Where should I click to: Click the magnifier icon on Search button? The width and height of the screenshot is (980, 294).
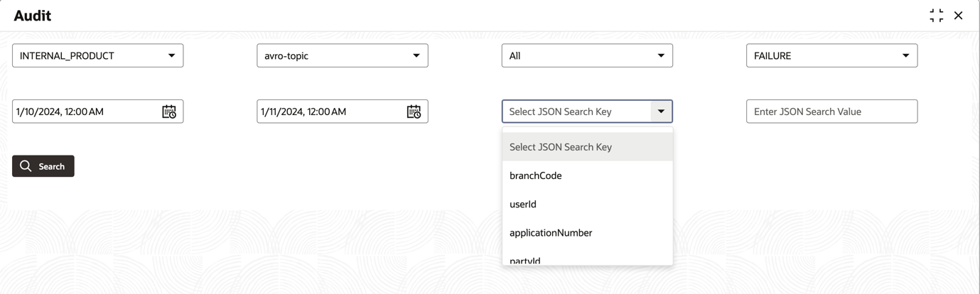pos(26,165)
